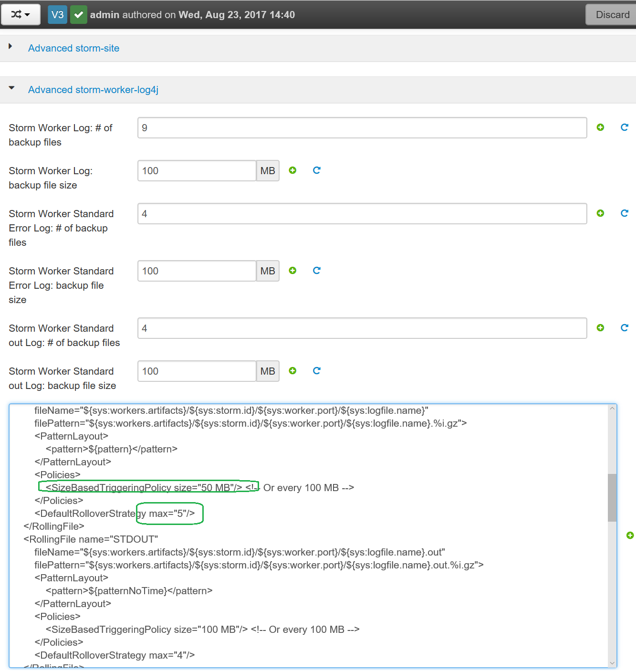Click green plus icon beside Worker Log backup files count
Viewport: 636px width, 672px height.
point(600,127)
